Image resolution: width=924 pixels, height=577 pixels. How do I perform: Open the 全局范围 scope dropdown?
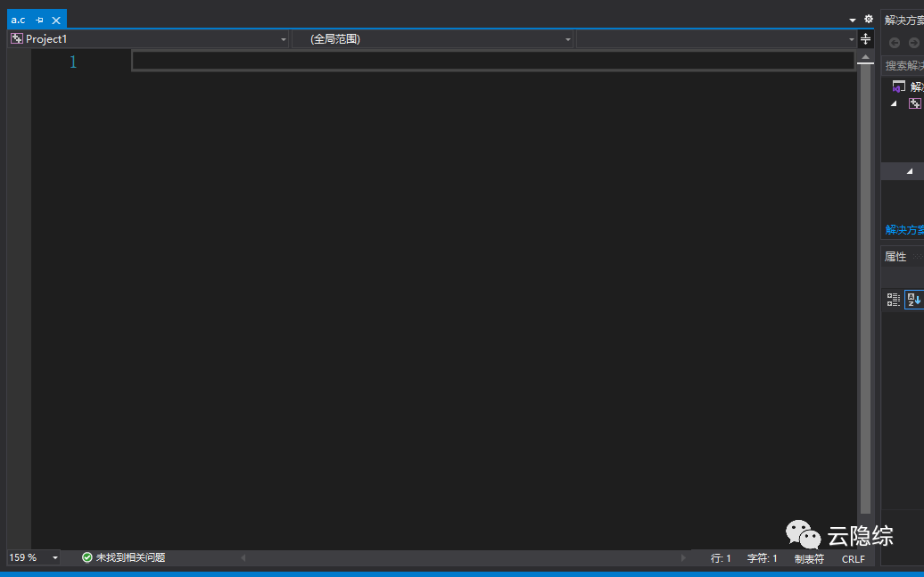(x=567, y=39)
